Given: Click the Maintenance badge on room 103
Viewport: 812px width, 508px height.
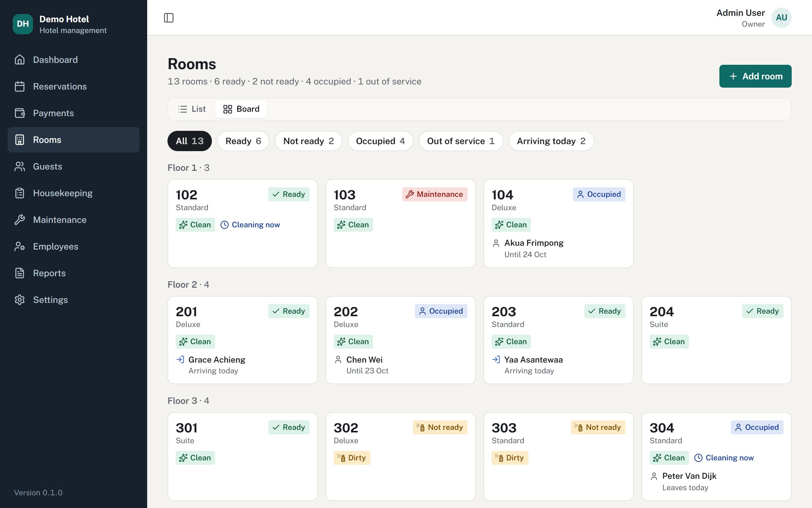Looking at the screenshot, I should pos(435,194).
